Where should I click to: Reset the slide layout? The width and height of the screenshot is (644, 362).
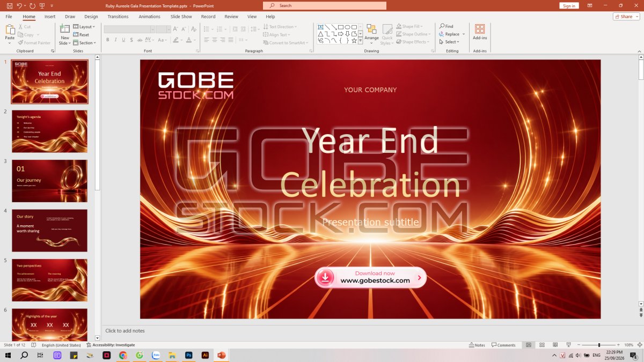pos(81,35)
